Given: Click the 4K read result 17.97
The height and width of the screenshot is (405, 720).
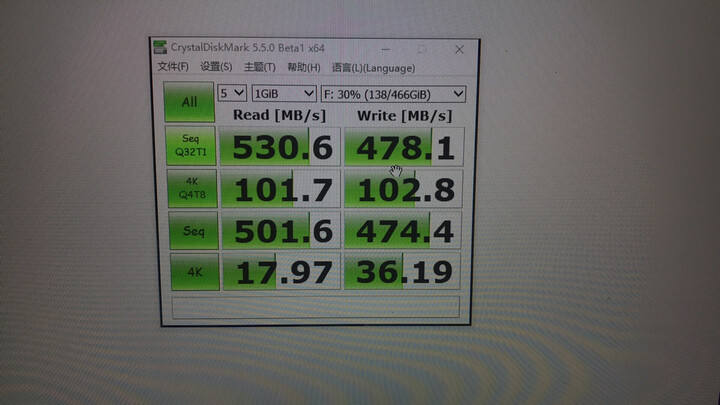Looking at the screenshot, I should point(282,272).
